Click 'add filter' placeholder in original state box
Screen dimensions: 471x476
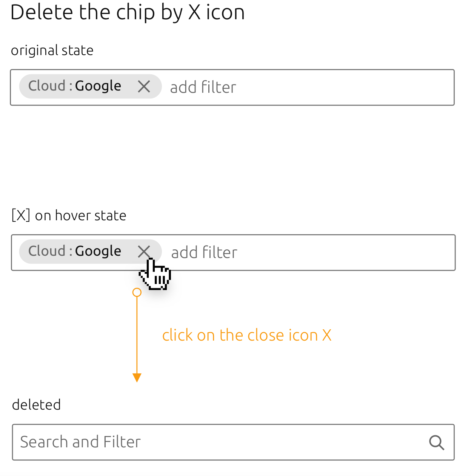point(203,88)
